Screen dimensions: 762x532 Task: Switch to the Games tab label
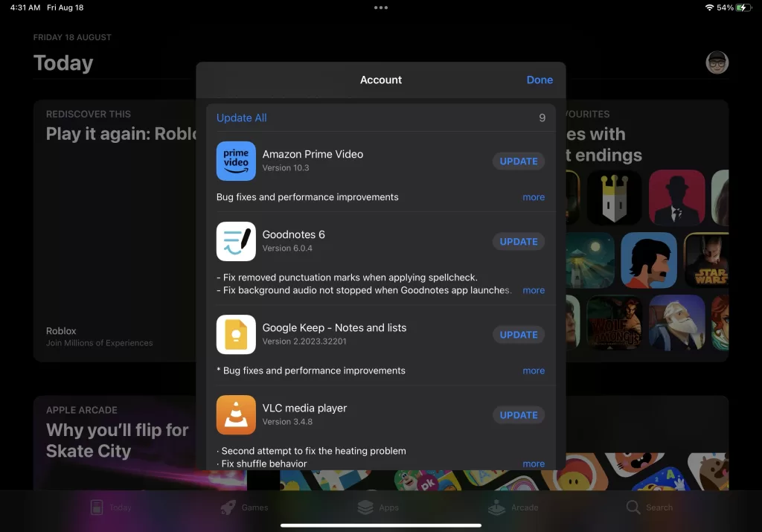tap(254, 507)
